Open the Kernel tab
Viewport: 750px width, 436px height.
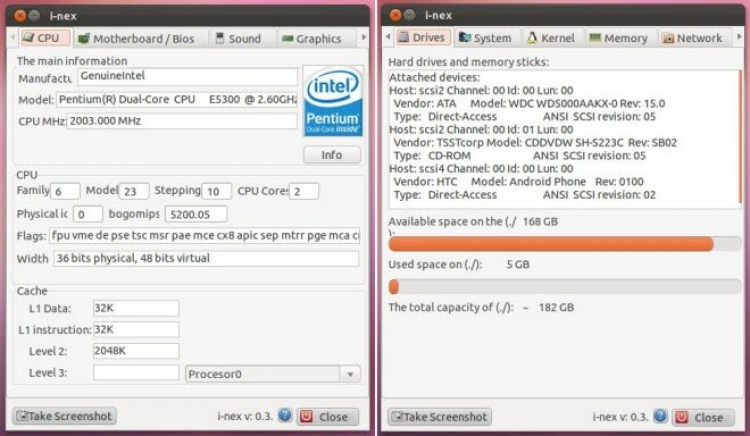point(550,38)
